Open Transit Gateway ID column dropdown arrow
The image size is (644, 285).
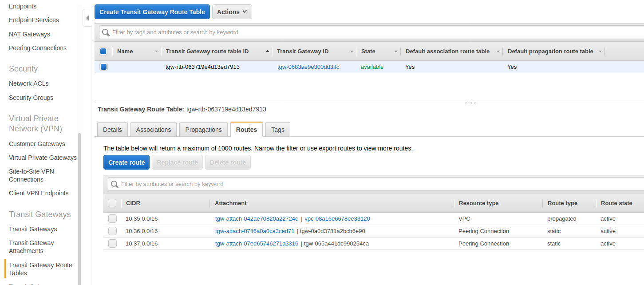pos(352,51)
